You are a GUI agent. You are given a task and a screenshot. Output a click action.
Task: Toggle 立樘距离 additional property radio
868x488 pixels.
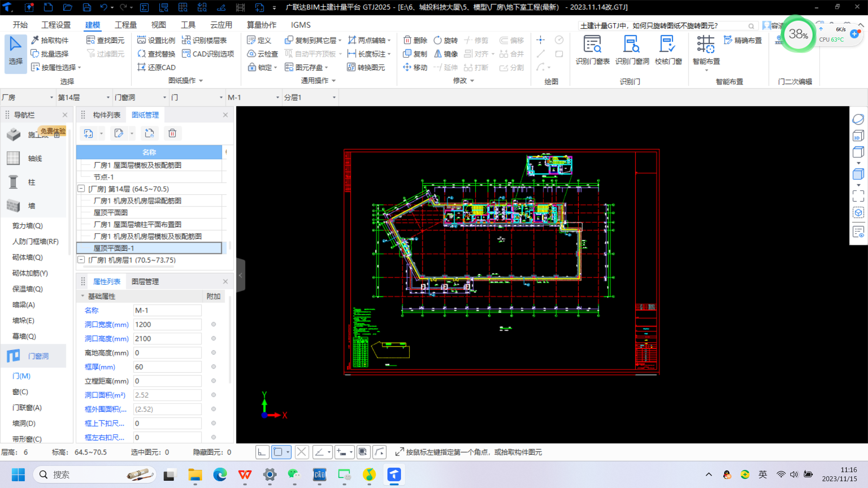coord(213,381)
